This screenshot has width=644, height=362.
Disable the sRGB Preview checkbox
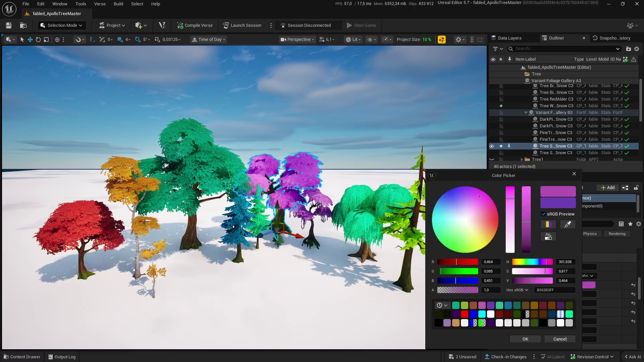(544, 214)
